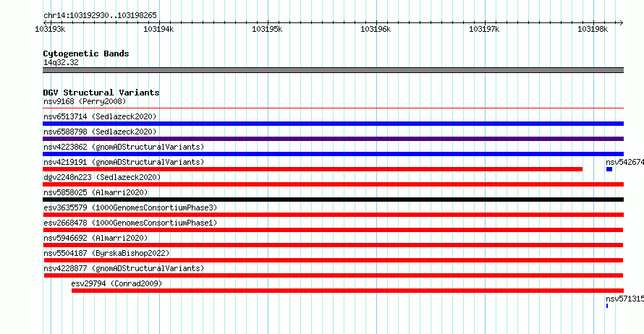Click the left arrowhead of the ruler
The image size is (644, 334).
click(46, 22)
